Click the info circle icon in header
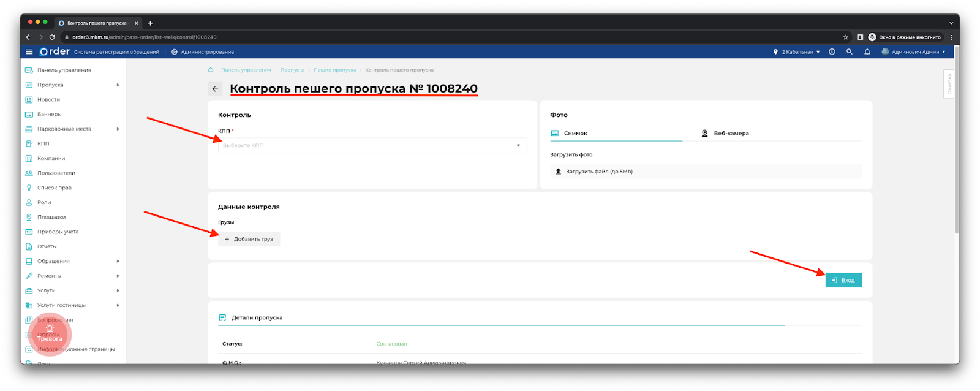 (832, 52)
